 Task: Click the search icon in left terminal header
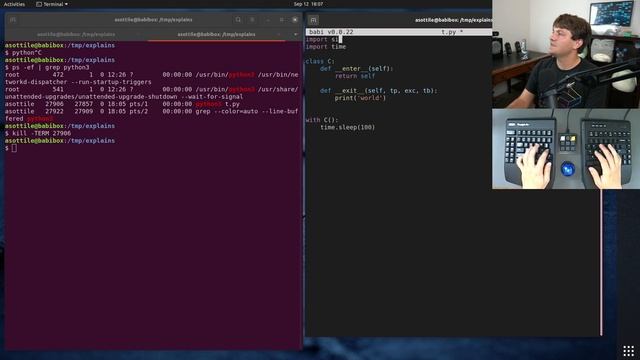pos(238,20)
